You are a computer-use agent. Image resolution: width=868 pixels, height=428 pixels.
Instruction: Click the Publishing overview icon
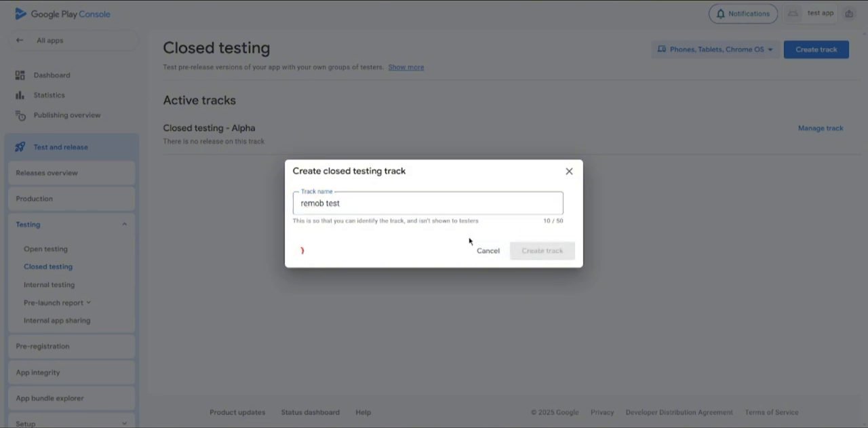pos(20,115)
